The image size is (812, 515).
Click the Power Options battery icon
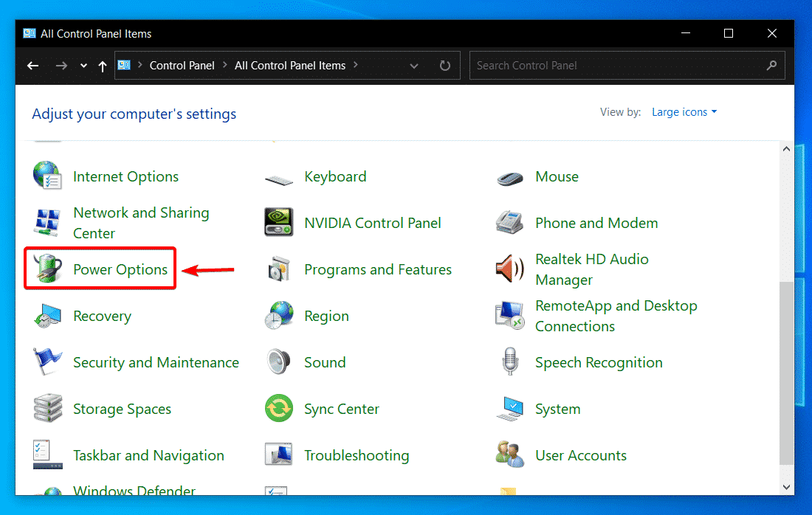pos(48,268)
